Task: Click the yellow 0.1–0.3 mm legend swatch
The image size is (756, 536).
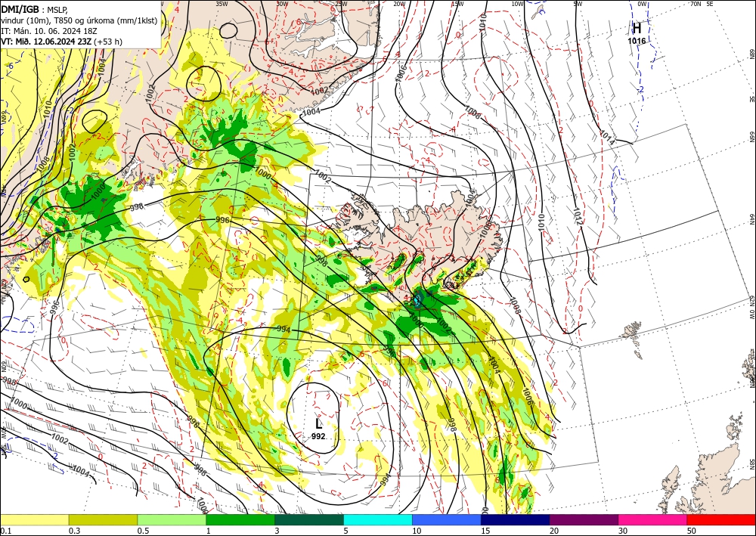Action: pyautogui.click(x=34, y=519)
